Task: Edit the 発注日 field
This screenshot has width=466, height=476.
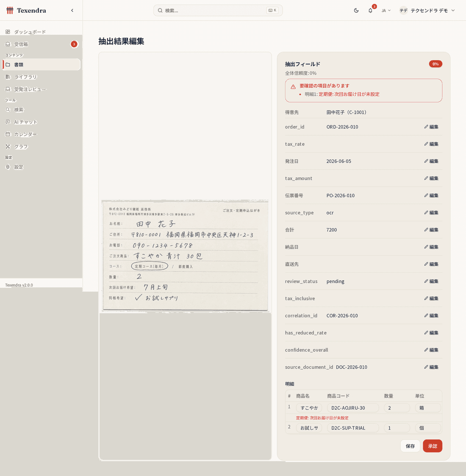Action: tap(431, 161)
